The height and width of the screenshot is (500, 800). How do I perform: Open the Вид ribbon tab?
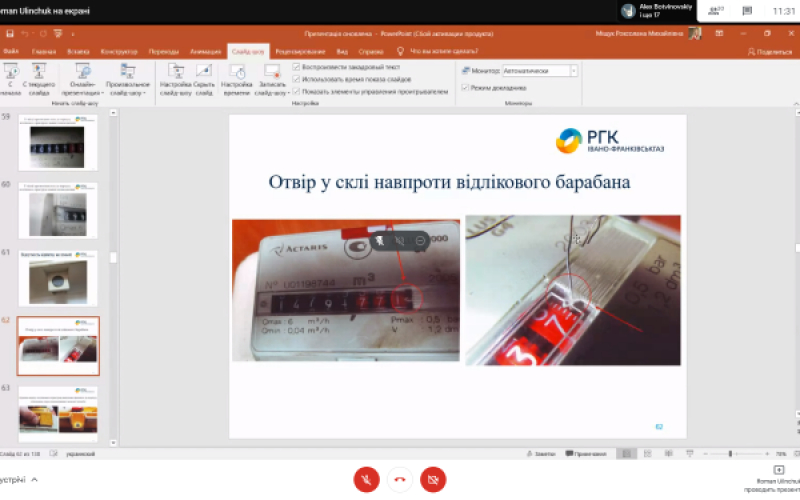(x=342, y=52)
